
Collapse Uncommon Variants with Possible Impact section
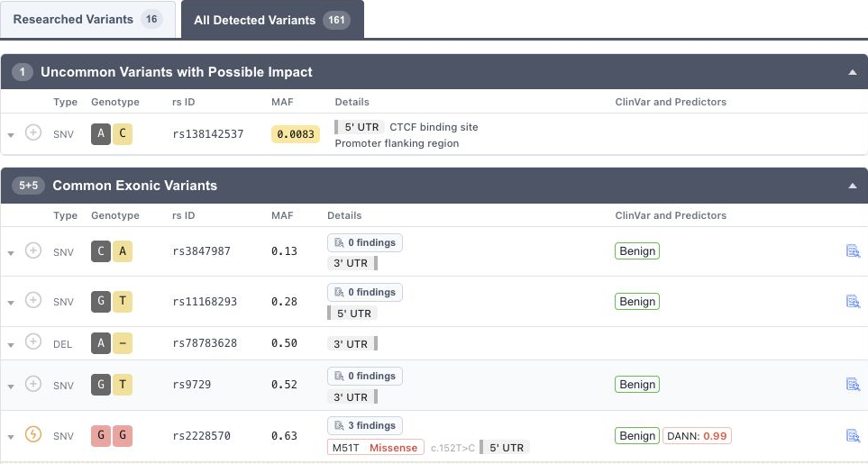tap(853, 72)
